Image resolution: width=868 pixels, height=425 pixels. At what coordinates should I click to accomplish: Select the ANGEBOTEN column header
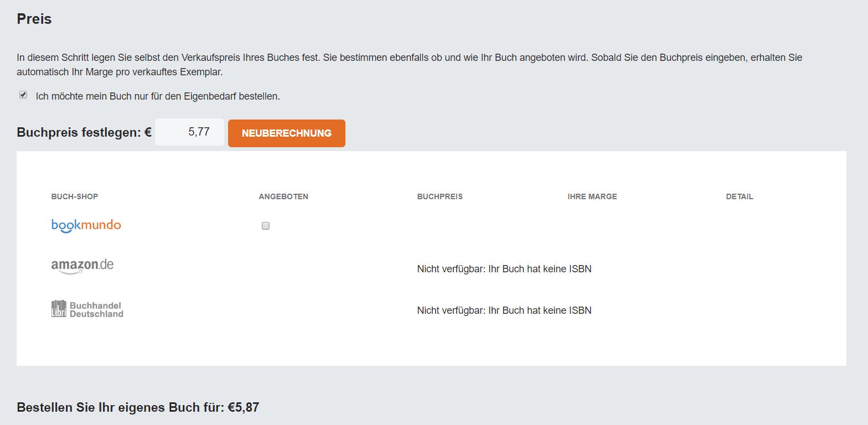[283, 196]
